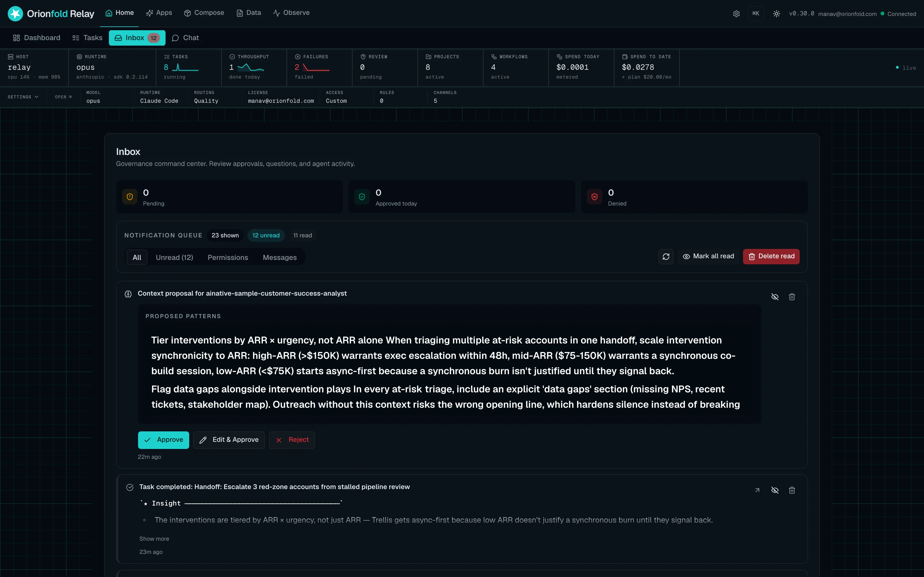Toggle the light/dark theme sun icon
The image size is (924, 577).
[776, 14]
